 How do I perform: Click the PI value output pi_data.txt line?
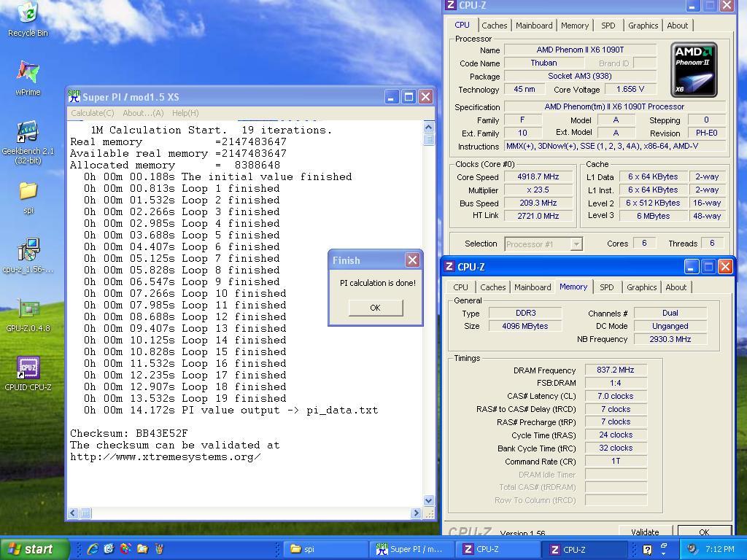(x=231, y=410)
